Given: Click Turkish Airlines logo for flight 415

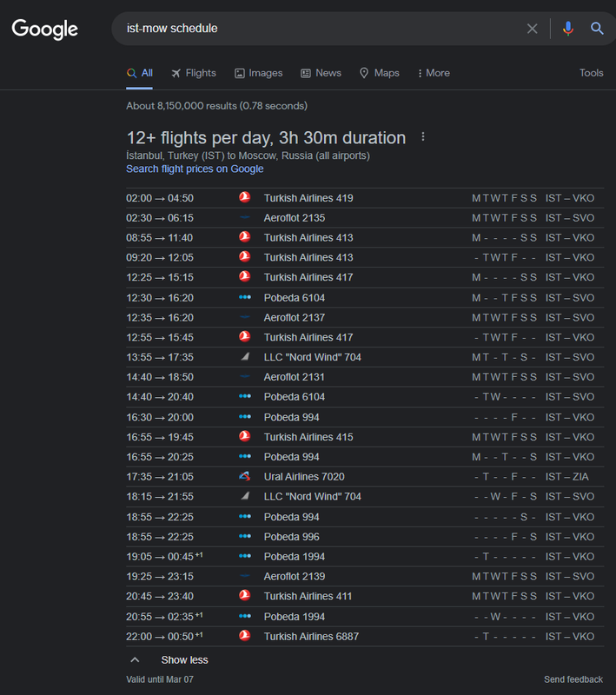Looking at the screenshot, I should pyautogui.click(x=245, y=436).
